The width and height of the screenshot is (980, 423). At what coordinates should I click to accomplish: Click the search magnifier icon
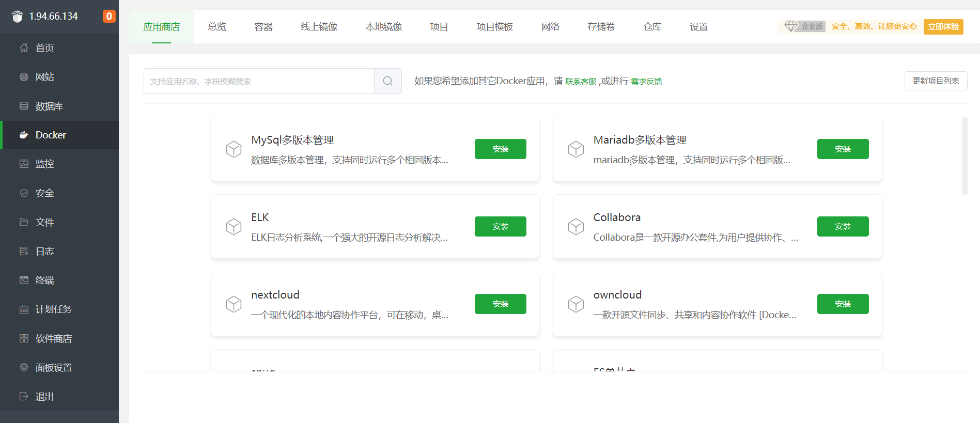(388, 81)
